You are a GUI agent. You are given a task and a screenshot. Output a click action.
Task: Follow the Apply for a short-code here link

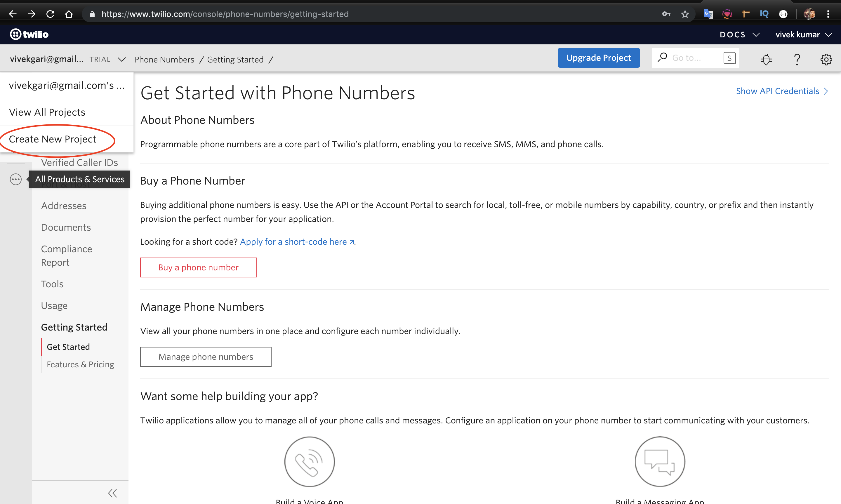297,242
